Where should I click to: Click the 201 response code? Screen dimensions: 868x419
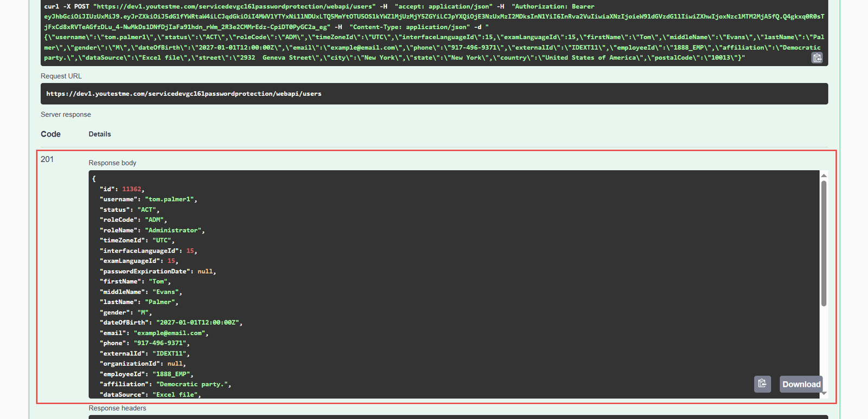click(47, 159)
